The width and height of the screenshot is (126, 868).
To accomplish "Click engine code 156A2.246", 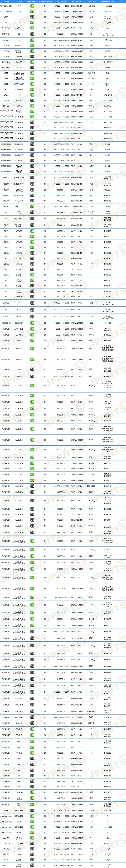I will pyautogui.click(x=108, y=11).
